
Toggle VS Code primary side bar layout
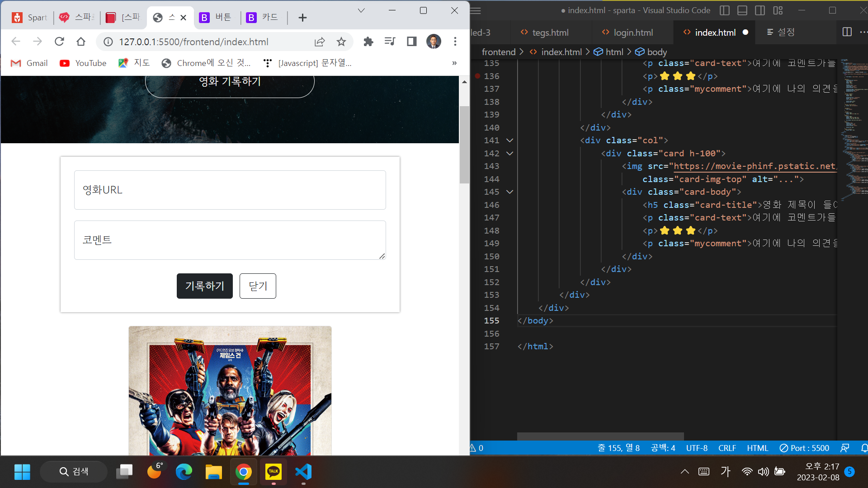(725, 10)
